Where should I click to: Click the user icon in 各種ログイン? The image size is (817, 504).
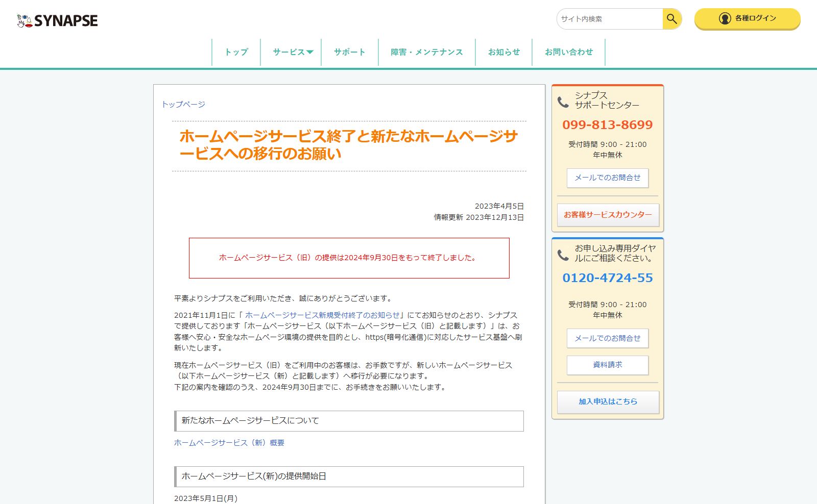[x=725, y=18]
